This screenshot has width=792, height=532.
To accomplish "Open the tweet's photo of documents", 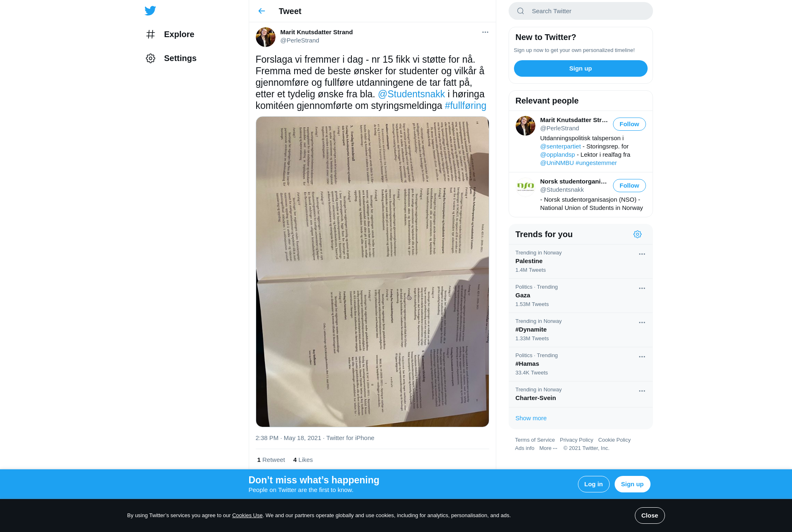I will click(x=372, y=272).
